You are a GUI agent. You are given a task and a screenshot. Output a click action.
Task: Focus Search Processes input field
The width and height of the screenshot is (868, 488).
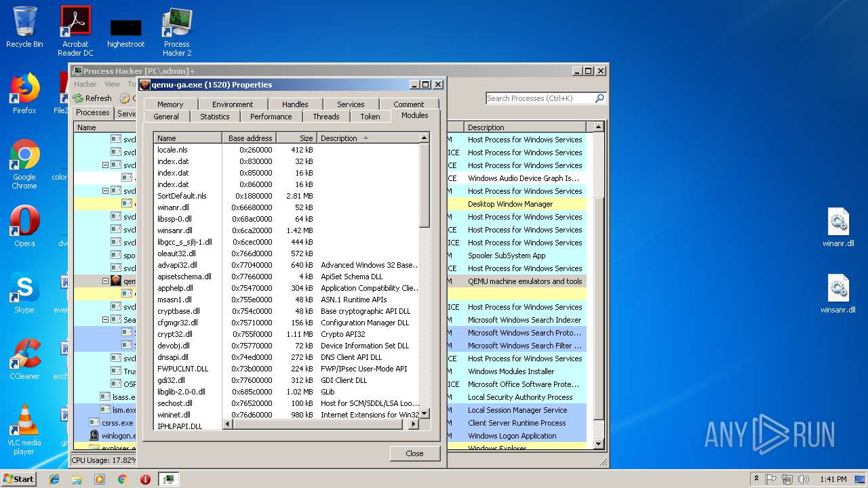[540, 98]
